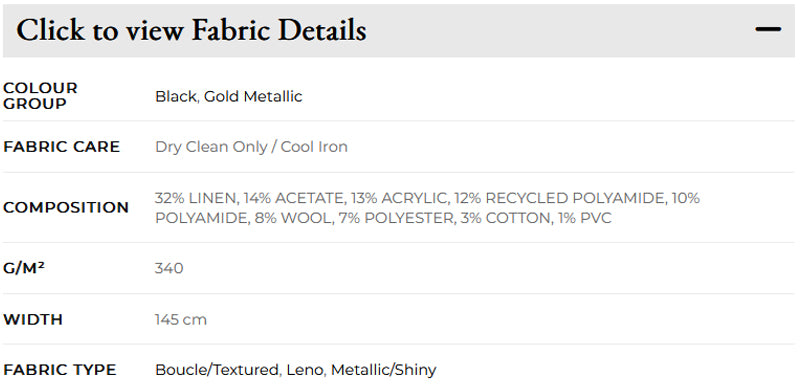Click the 340 weight value

click(169, 268)
